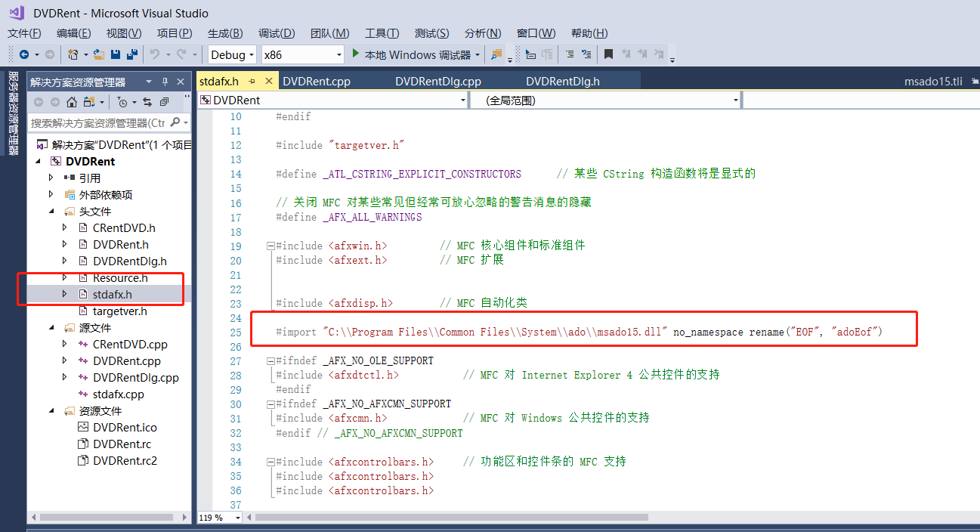The height and width of the screenshot is (532, 980).
Task: Save the current file with Save icon
Action: 116,54
